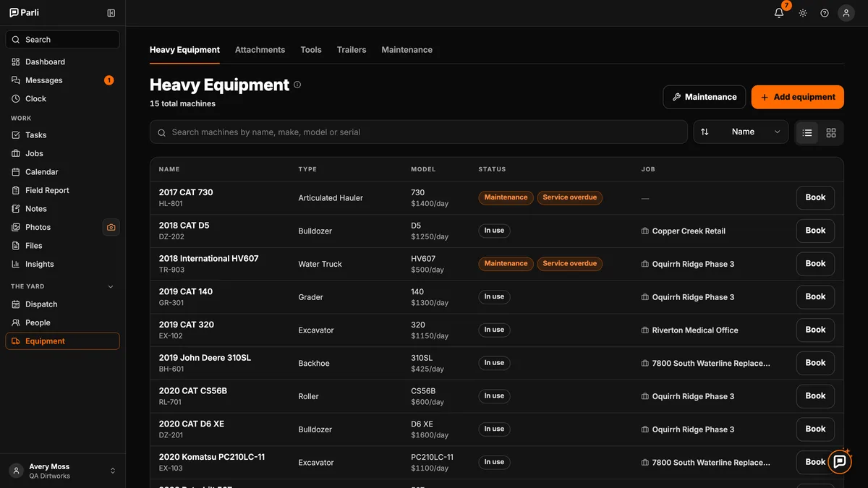Book the 2018 CAT D5
The width and height of the screenshot is (868, 488).
(x=815, y=231)
